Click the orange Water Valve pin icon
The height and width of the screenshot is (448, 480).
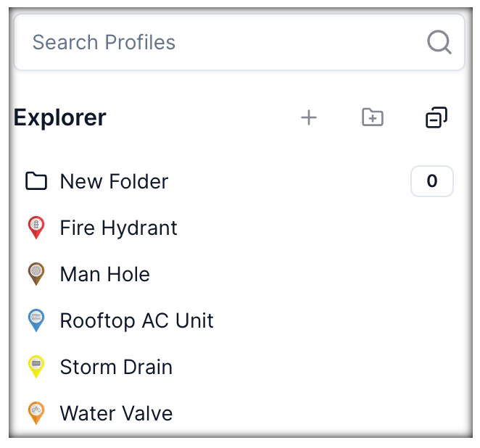coord(36,413)
